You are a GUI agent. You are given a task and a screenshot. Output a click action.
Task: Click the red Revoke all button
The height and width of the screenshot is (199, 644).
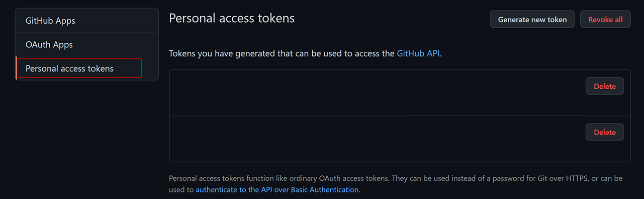605,19
